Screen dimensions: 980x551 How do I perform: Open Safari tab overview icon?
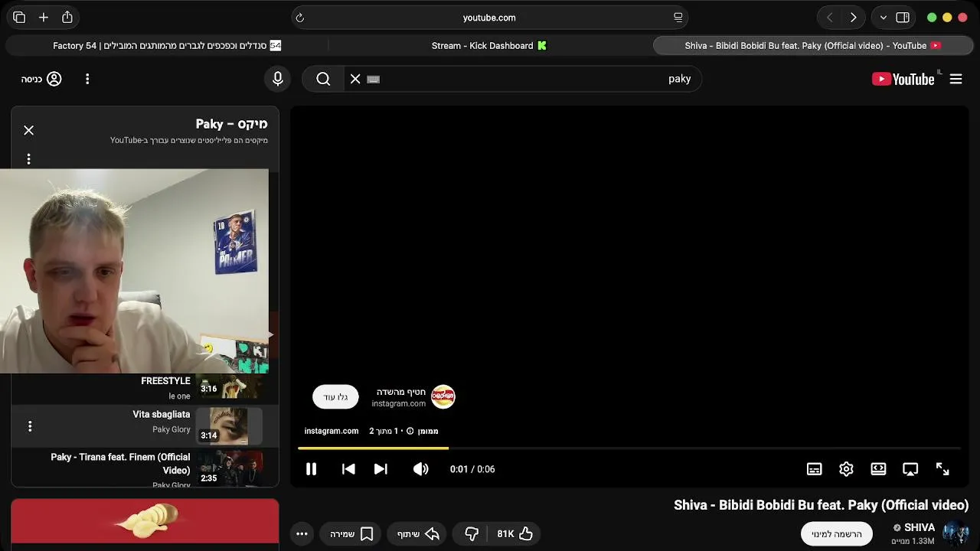[x=19, y=18]
